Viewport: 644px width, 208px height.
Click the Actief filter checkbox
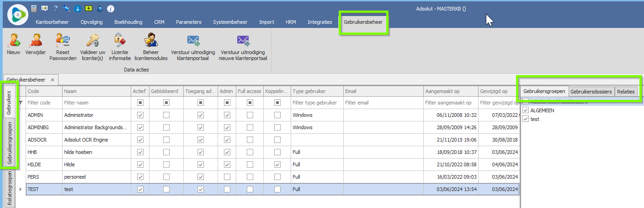coord(140,103)
